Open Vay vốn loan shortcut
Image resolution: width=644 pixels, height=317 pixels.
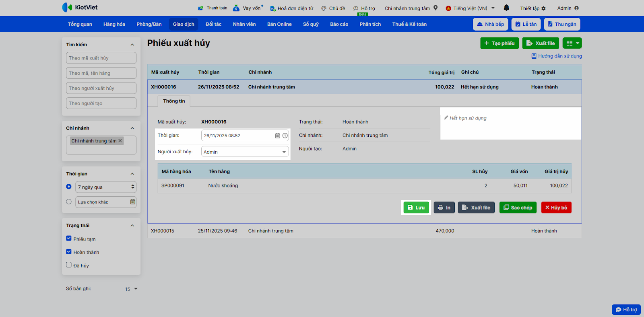click(x=248, y=8)
